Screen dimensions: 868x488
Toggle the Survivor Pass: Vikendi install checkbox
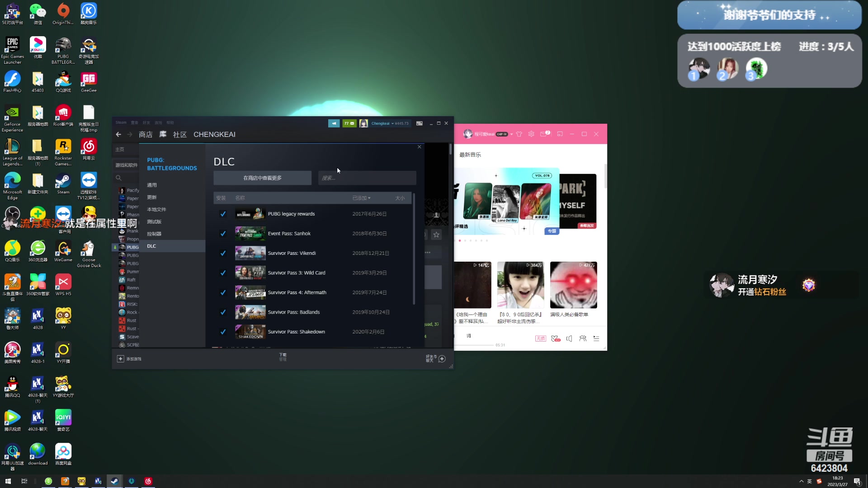click(223, 253)
